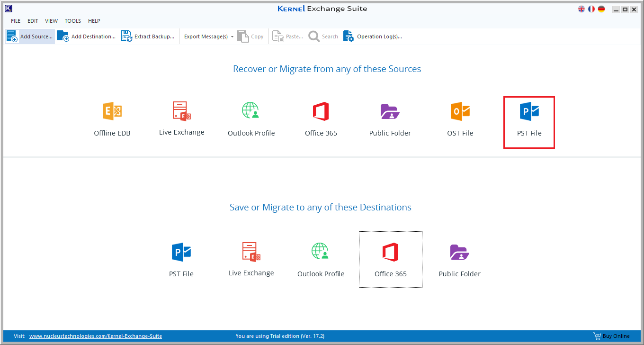Image resolution: width=644 pixels, height=345 pixels.
Task: Select Office 365 as destination
Action: pos(391,259)
